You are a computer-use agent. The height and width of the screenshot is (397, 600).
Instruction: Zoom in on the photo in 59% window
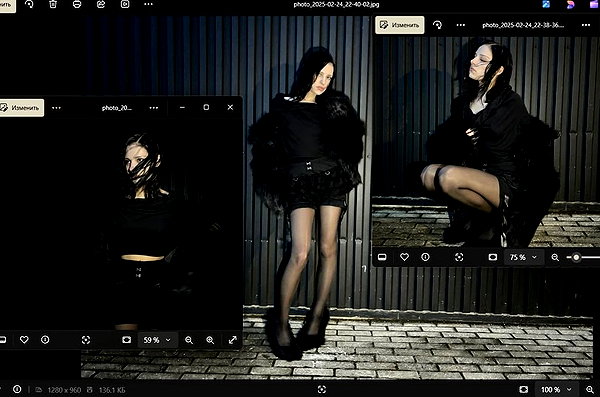click(x=210, y=340)
